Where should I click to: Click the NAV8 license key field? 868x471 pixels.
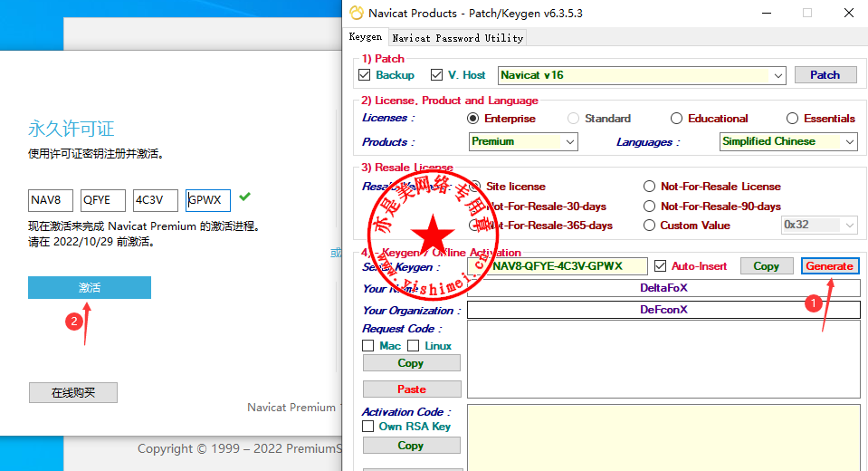(x=51, y=200)
